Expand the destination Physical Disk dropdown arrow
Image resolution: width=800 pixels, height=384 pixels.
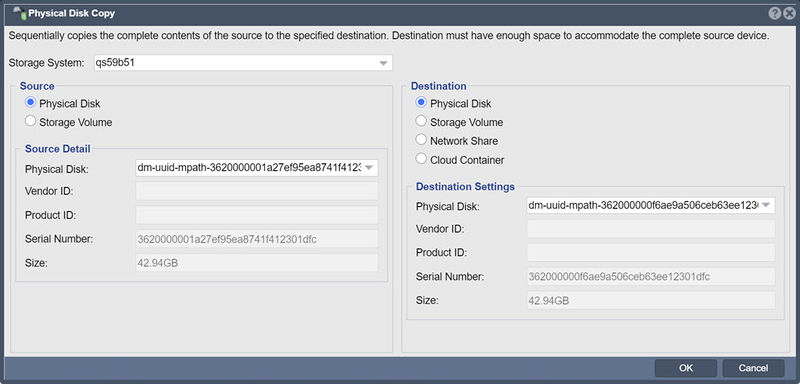point(765,206)
